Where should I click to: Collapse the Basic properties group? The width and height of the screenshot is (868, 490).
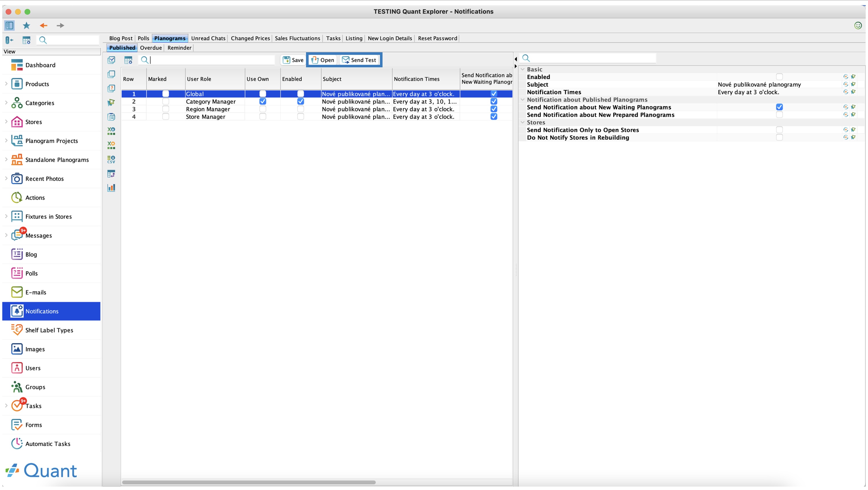[523, 69]
